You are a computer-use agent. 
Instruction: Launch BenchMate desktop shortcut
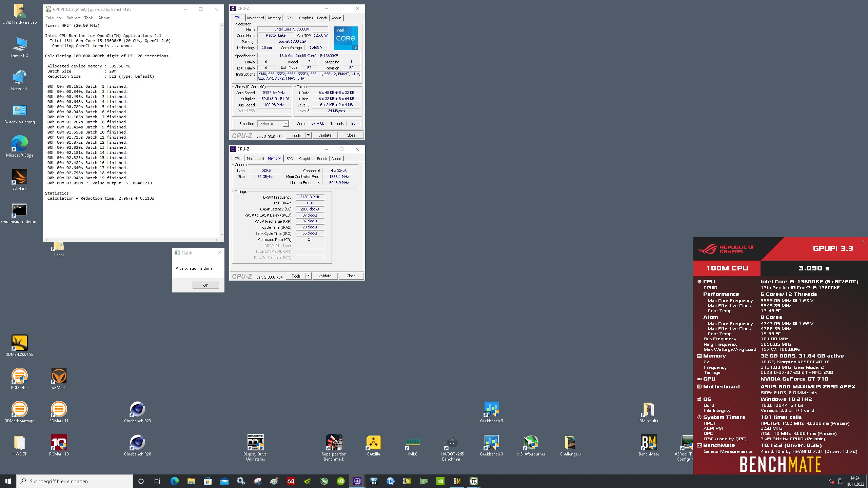(649, 446)
